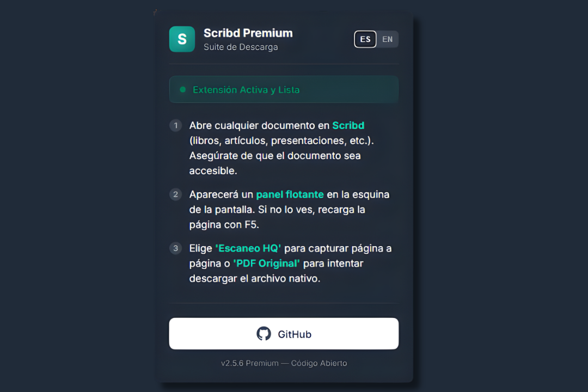Image resolution: width=588 pixels, height=392 pixels.
Task: Click the 'PDF Original' highlighted text
Action: pyautogui.click(x=266, y=264)
